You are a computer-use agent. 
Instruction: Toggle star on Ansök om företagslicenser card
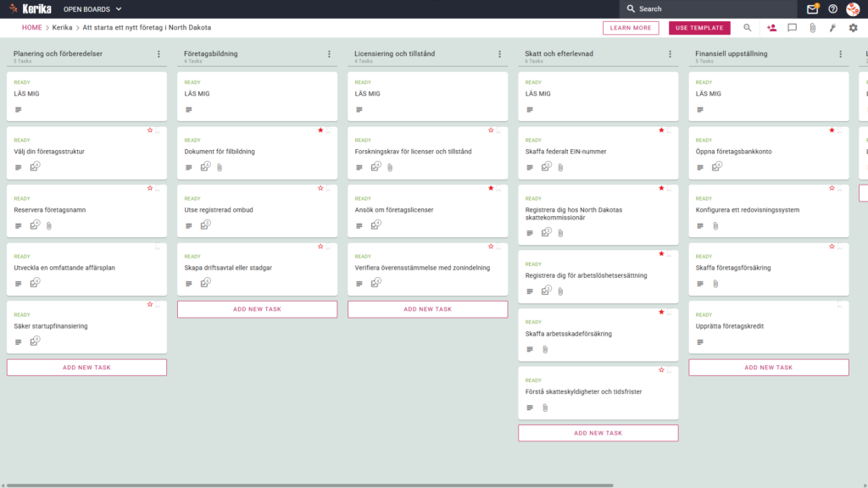pos(491,189)
